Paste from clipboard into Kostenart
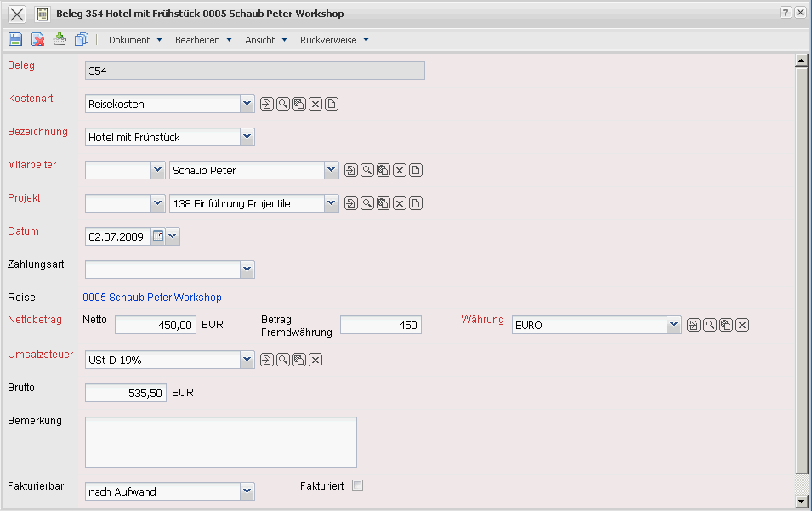The width and height of the screenshot is (812, 511). point(299,104)
